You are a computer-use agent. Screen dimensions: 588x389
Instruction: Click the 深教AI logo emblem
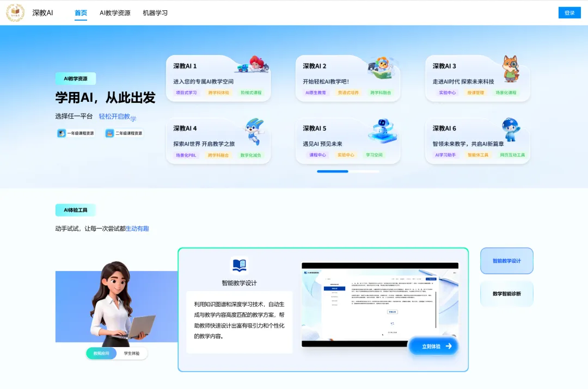click(x=15, y=13)
